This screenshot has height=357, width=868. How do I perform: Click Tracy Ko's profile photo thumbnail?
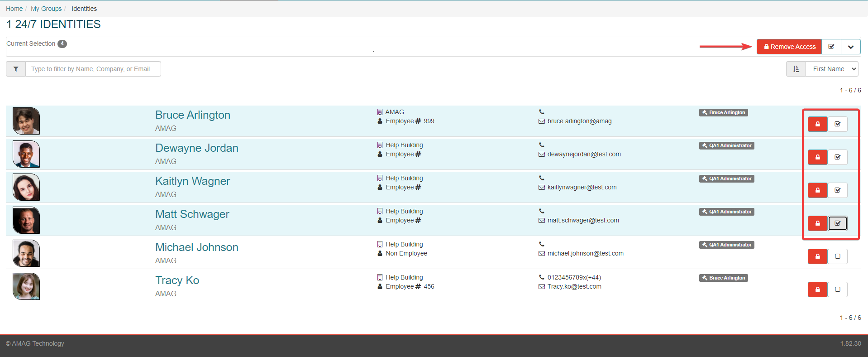pos(26,286)
